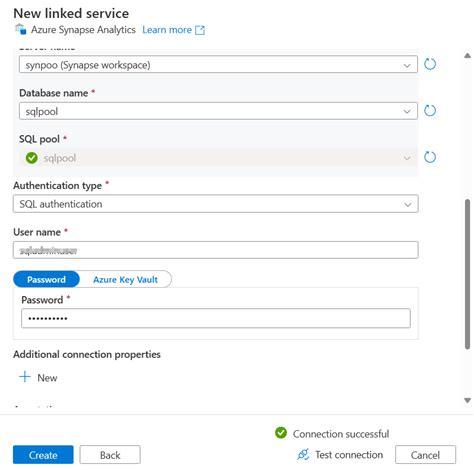474x470 pixels.
Task: Switch credential mode to Password
Action: pos(46,279)
